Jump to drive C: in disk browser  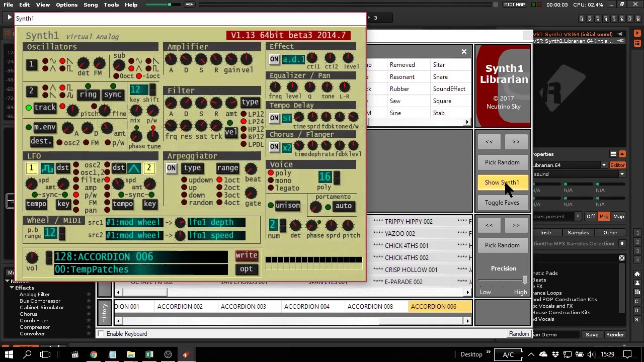pos(637,301)
